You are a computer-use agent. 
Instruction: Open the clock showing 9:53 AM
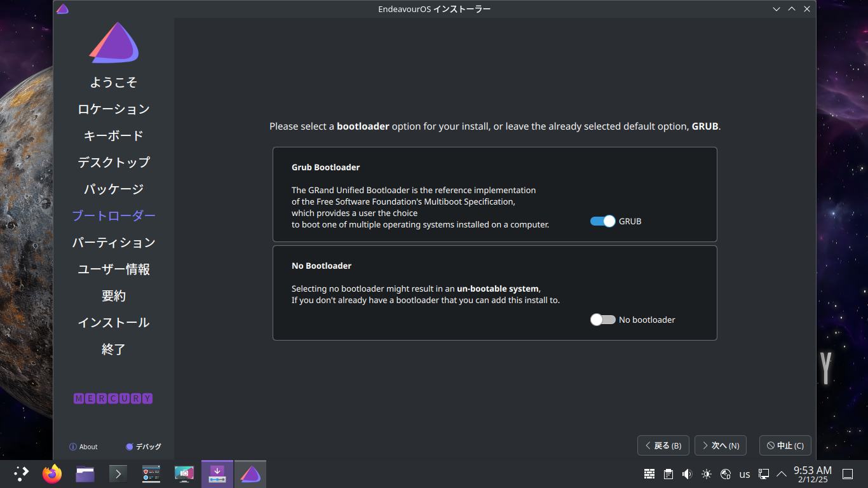click(813, 474)
